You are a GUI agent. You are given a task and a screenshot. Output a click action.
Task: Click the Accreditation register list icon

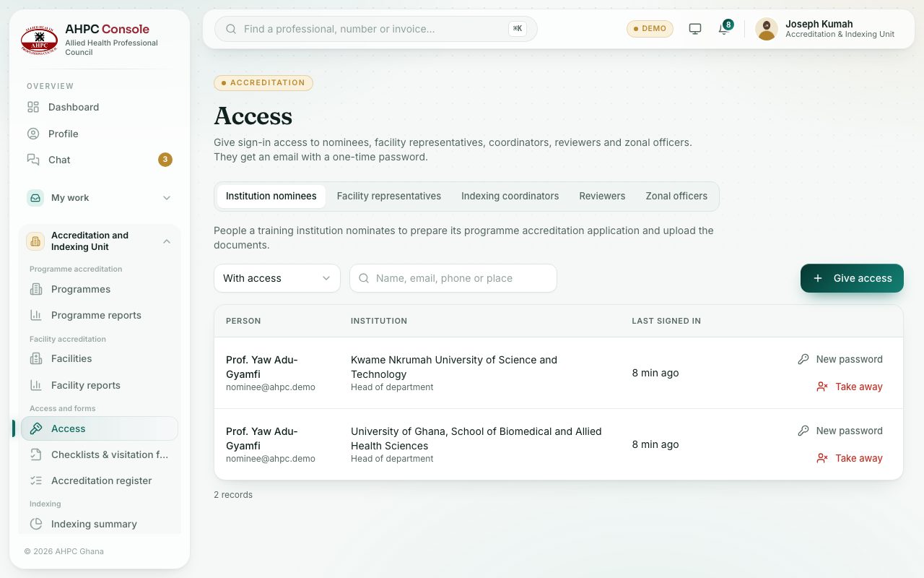pos(36,480)
